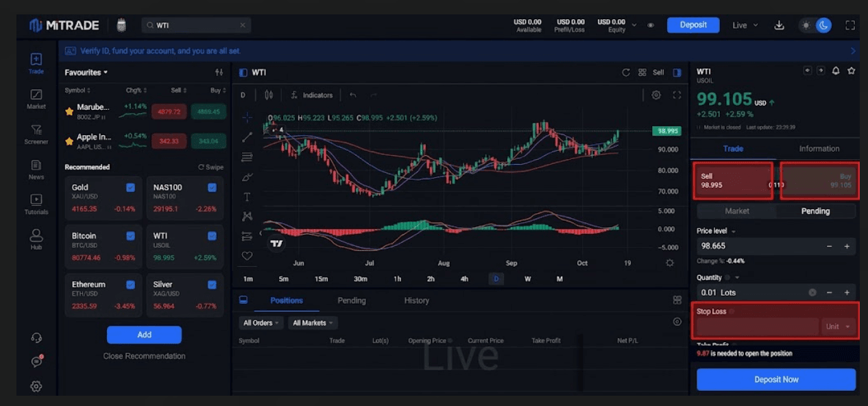Expand the Price level dropdown arrow
The height and width of the screenshot is (406, 868).
(x=734, y=232)
